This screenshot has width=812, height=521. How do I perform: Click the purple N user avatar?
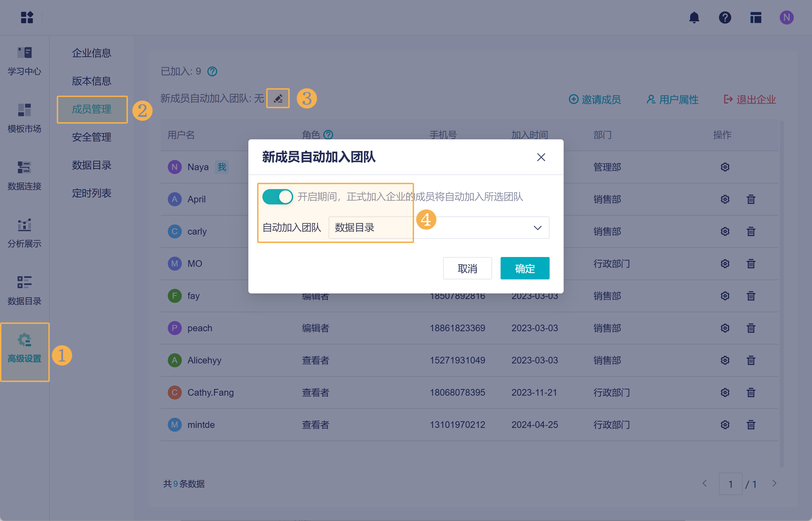click(x=786, y=18)
